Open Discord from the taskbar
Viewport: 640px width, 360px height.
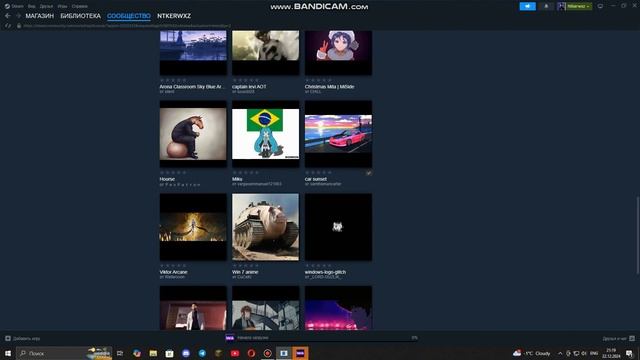click(186, 353)
